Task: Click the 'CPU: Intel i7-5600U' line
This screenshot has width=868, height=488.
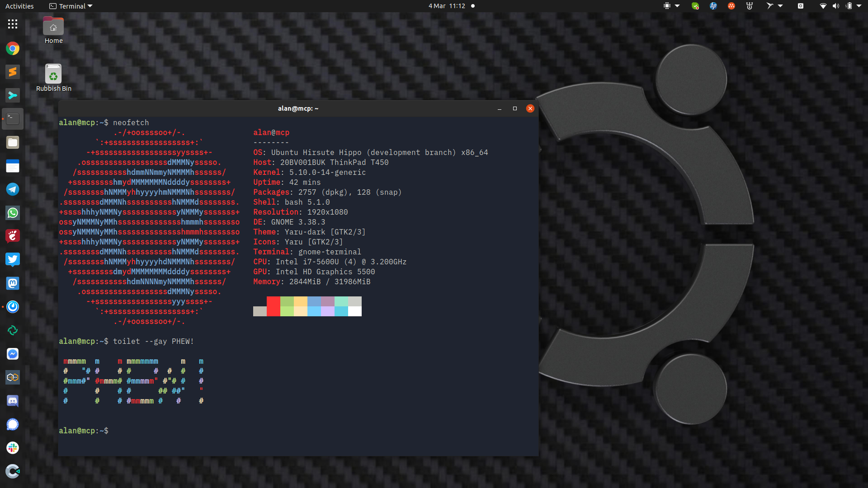Action: [x=330, y=262]
